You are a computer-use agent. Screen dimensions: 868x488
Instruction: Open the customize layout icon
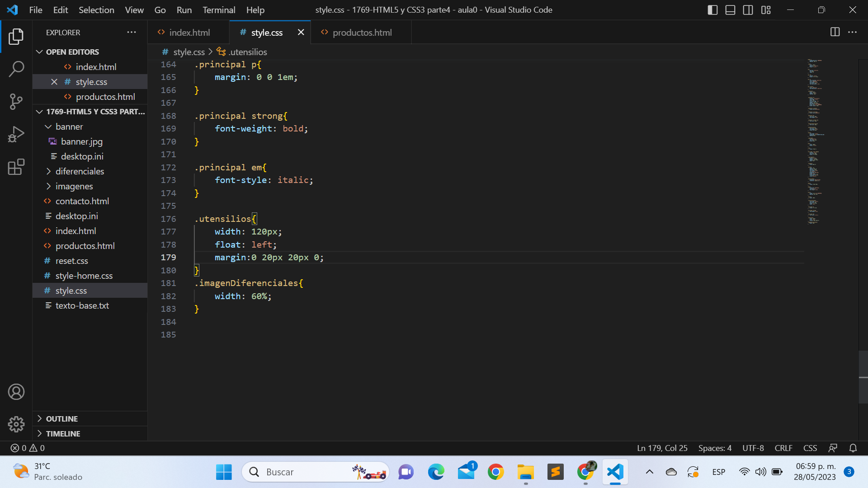point(766,10)
